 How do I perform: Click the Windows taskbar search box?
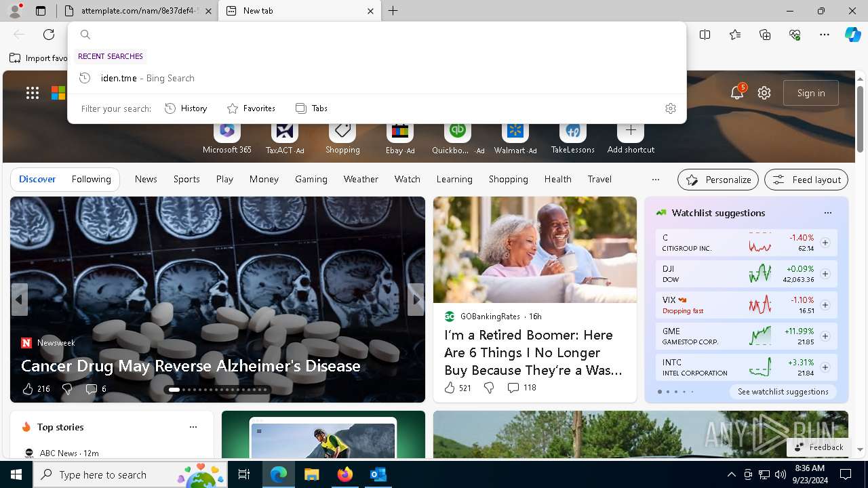coord(130,474)
